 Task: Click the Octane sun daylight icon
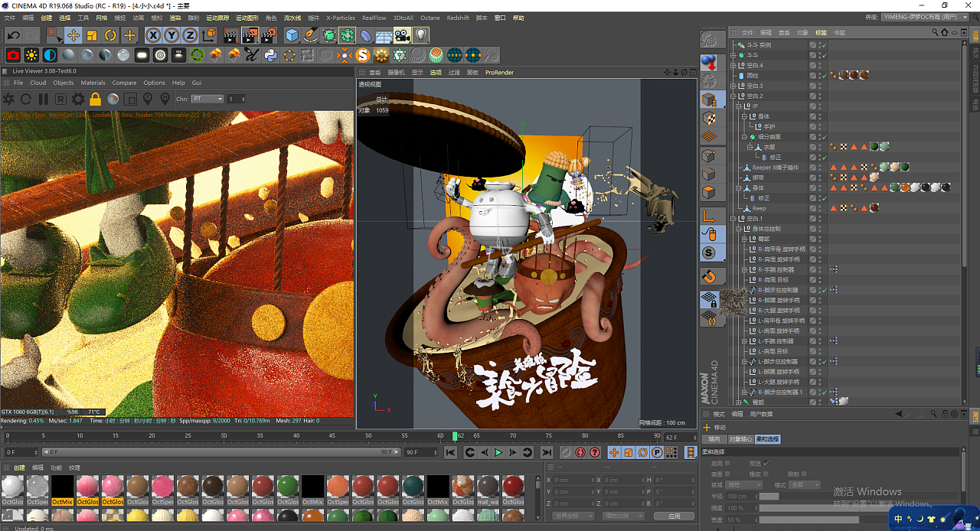tap(31, 55)
